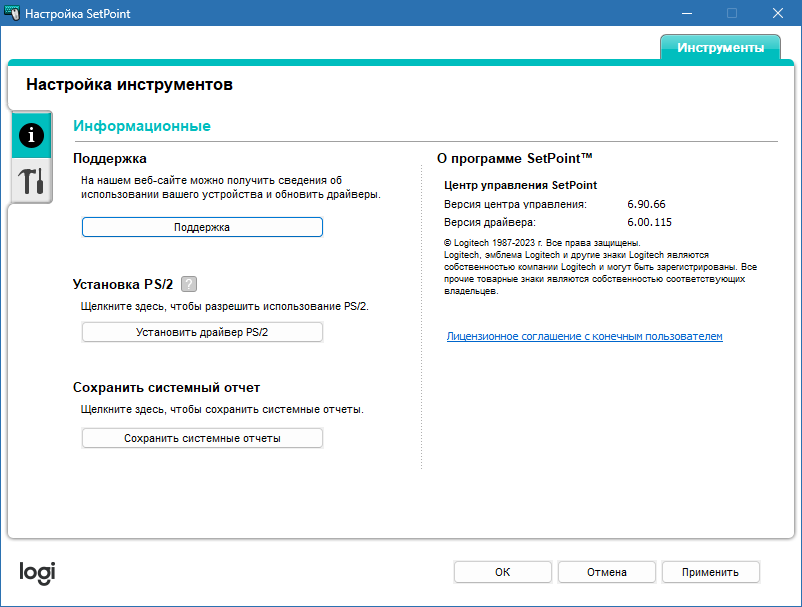This screenshot has width=802, height=607.
Task: Confirm with the OK button
Action: 502,572
